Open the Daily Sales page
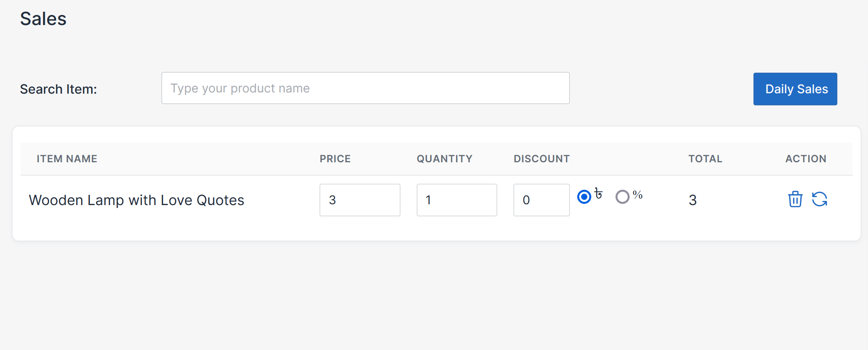868x350 pixels. click(795, 89)
